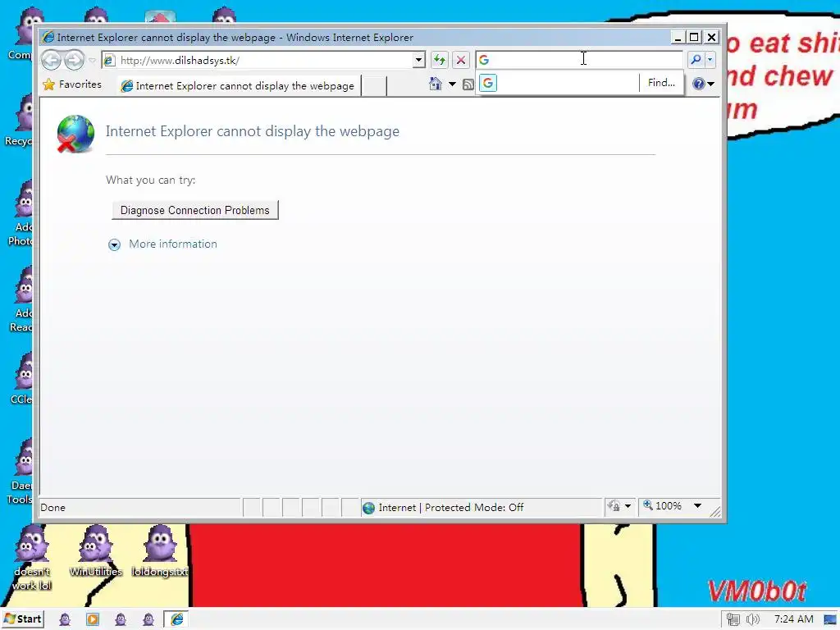Expand the More information section
This screenshot has height=630, width=840.
(x=114, y=244)
